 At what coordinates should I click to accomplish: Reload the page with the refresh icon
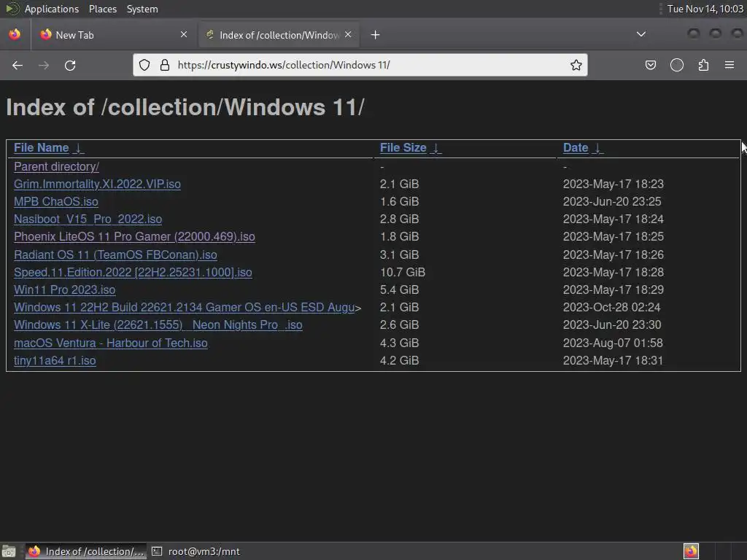pos(70,65)
